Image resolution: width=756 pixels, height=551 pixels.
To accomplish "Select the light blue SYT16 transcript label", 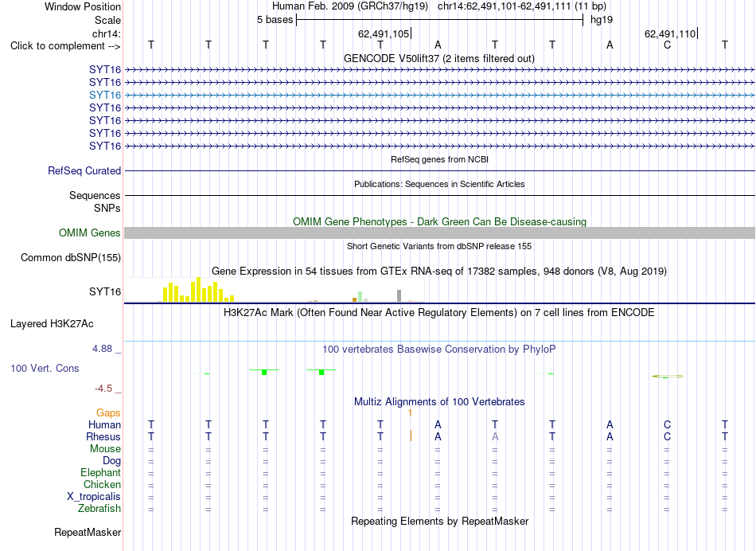I will pos(104,95).
